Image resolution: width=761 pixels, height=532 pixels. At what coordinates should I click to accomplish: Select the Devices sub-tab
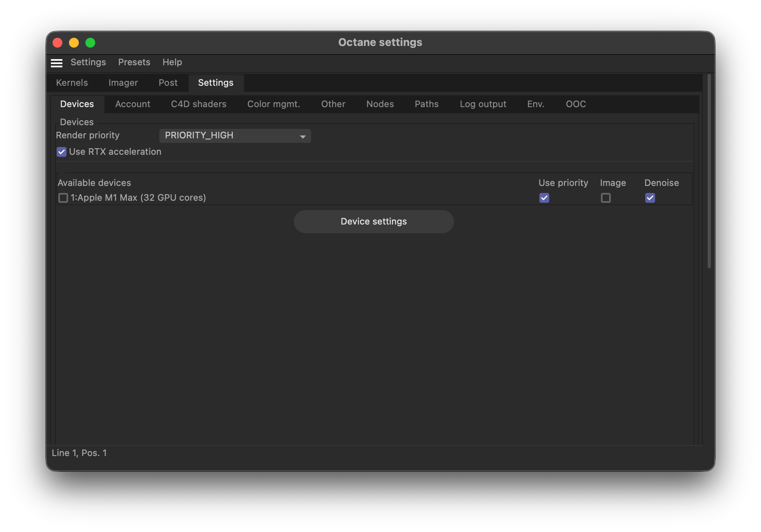[77, 104]
